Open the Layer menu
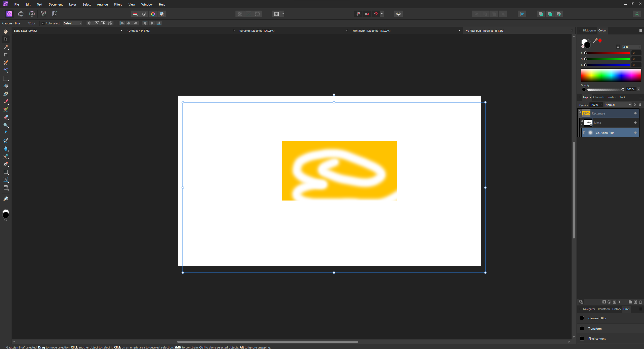 pyautogui.click(x=72, y=5)
